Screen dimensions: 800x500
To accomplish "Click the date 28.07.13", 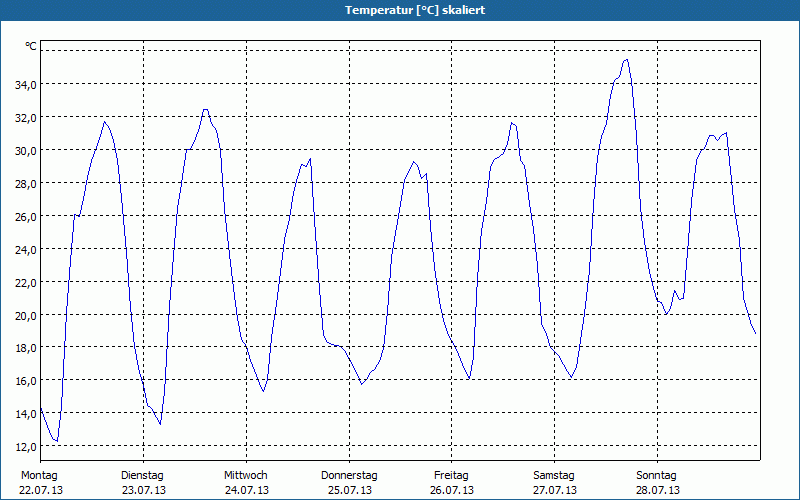I will point(658,490).
